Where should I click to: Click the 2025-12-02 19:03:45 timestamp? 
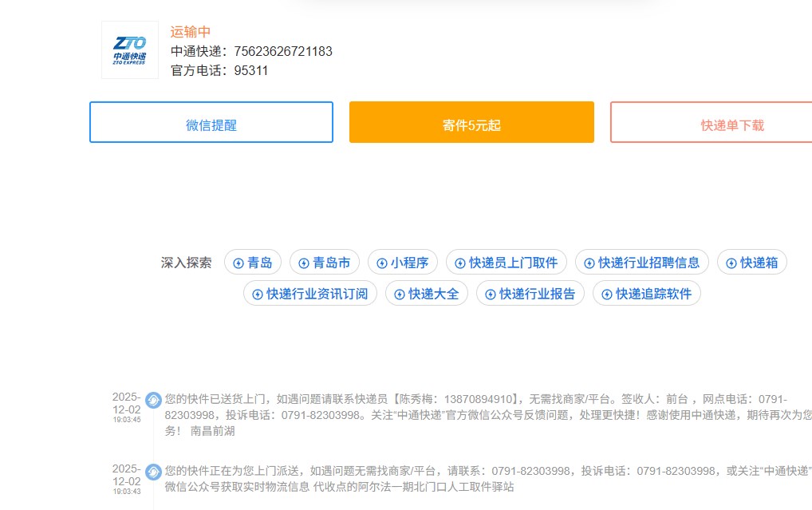[126, 407]
